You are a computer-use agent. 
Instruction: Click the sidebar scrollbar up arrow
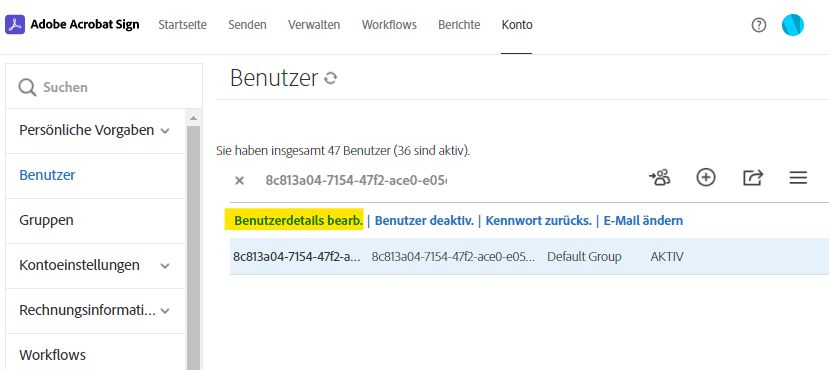coord(193,118)
